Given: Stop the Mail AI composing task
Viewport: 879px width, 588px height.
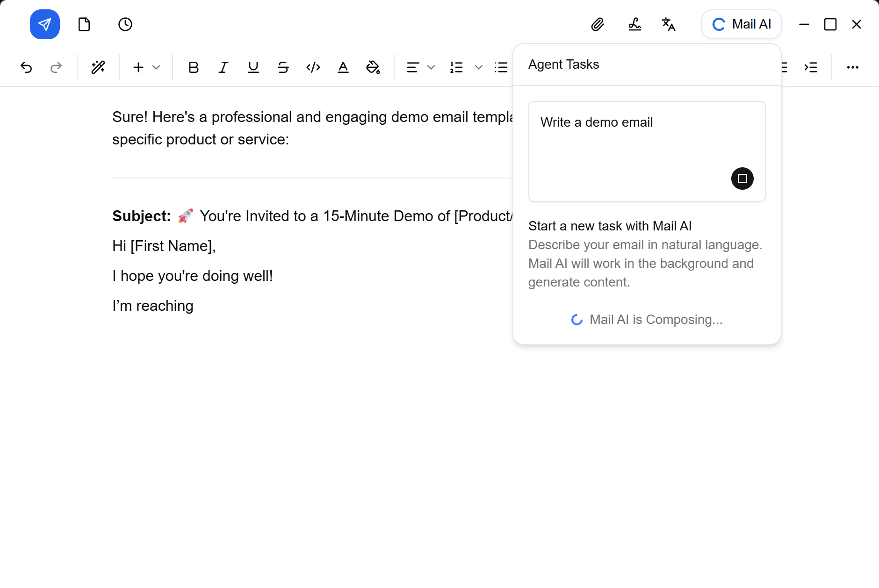Looking at the screenshot, I should coord(742,178).
